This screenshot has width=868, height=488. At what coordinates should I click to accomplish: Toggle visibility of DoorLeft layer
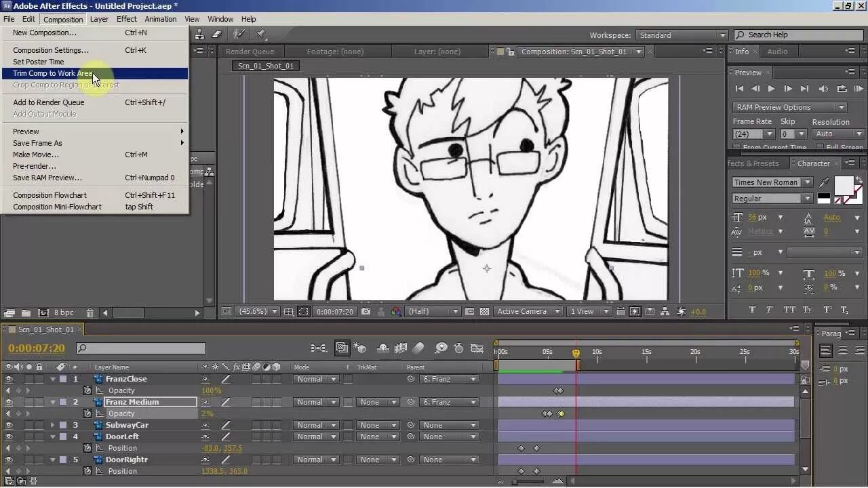[9, 437]
